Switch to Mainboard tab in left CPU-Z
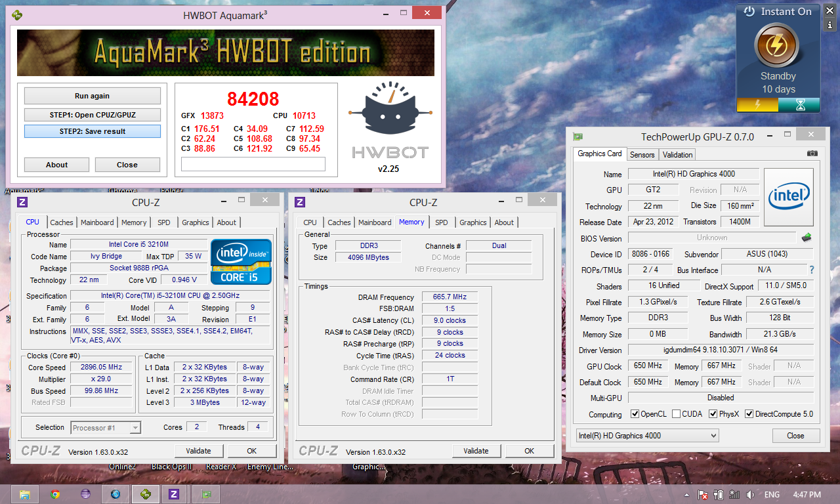The height and width of the screenshot is (504, 840). pos(97,222)
